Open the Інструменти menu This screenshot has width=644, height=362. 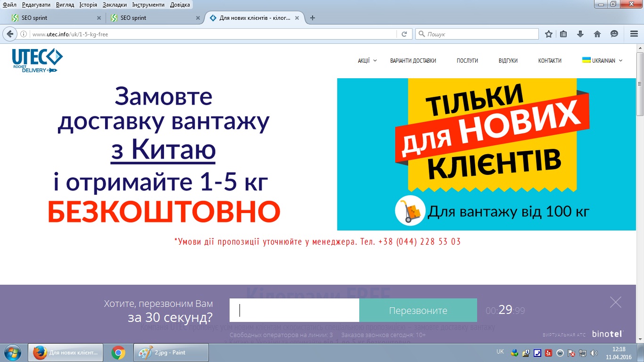149,5
